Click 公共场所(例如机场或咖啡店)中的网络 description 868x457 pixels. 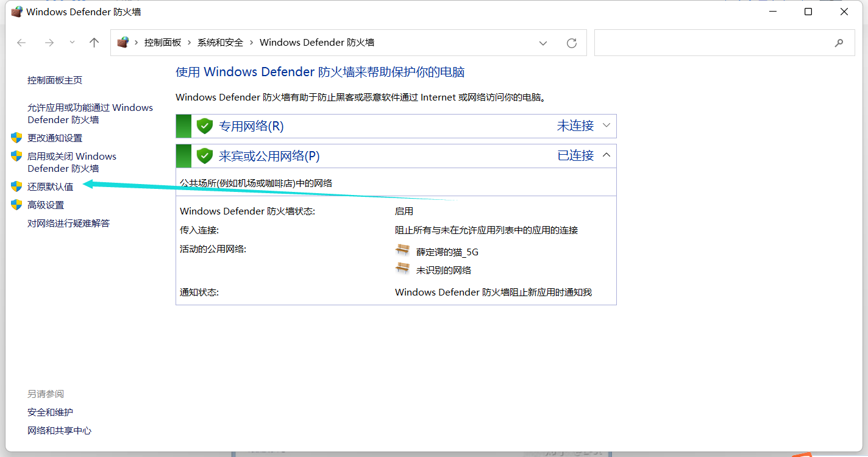coord(256,183)
